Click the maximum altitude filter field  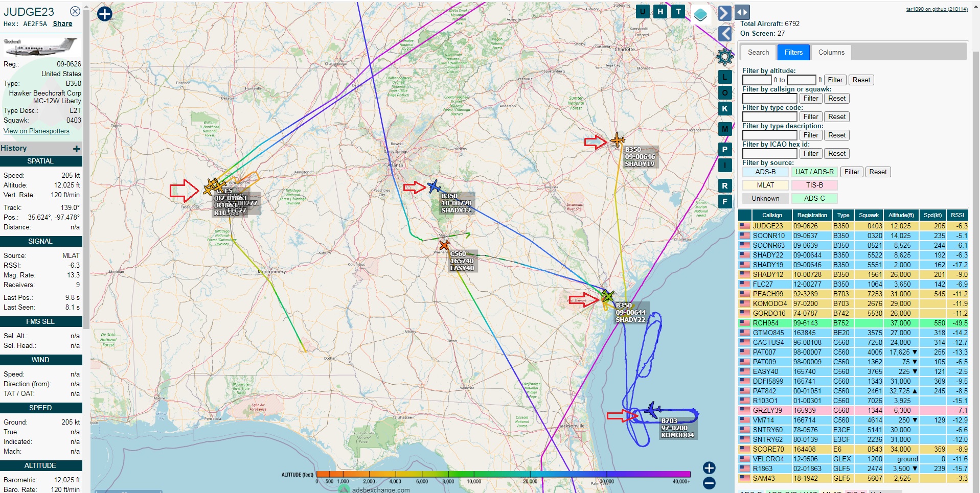[x=801, y=80]
